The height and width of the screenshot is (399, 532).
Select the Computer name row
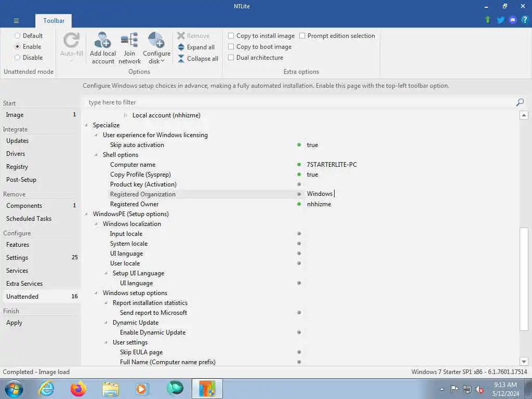[300, 165]
